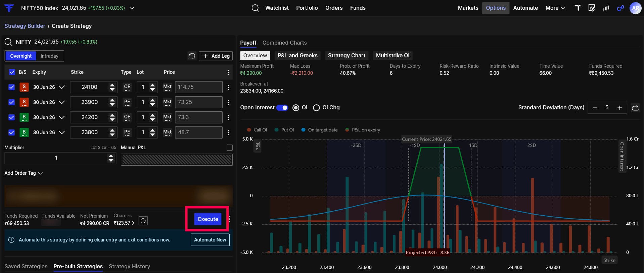Click the Execute button
644x273 pixels.
208,219
